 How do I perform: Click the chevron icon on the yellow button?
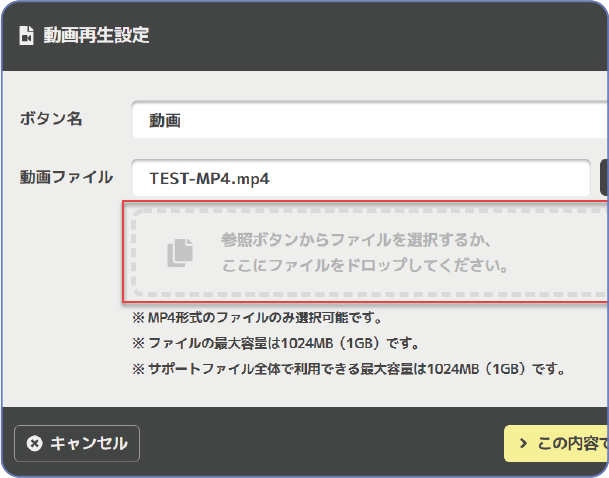(522, 443)
